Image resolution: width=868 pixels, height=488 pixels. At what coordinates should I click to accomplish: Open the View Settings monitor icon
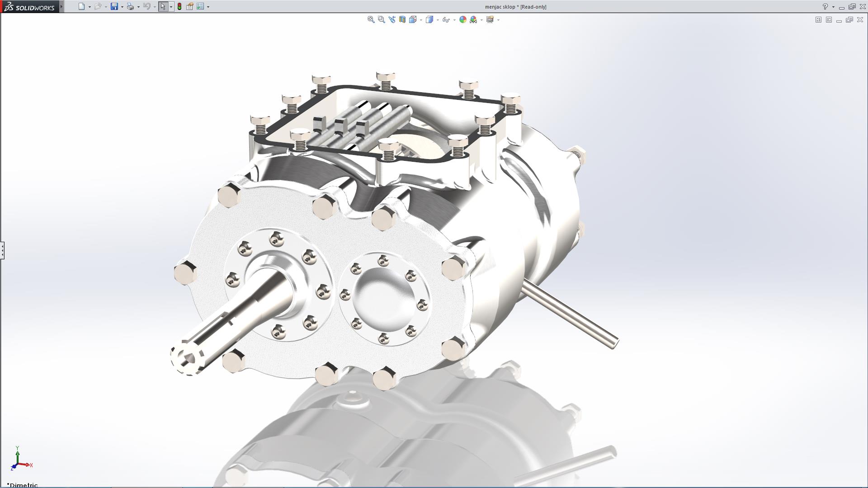[x=490, y=19]
